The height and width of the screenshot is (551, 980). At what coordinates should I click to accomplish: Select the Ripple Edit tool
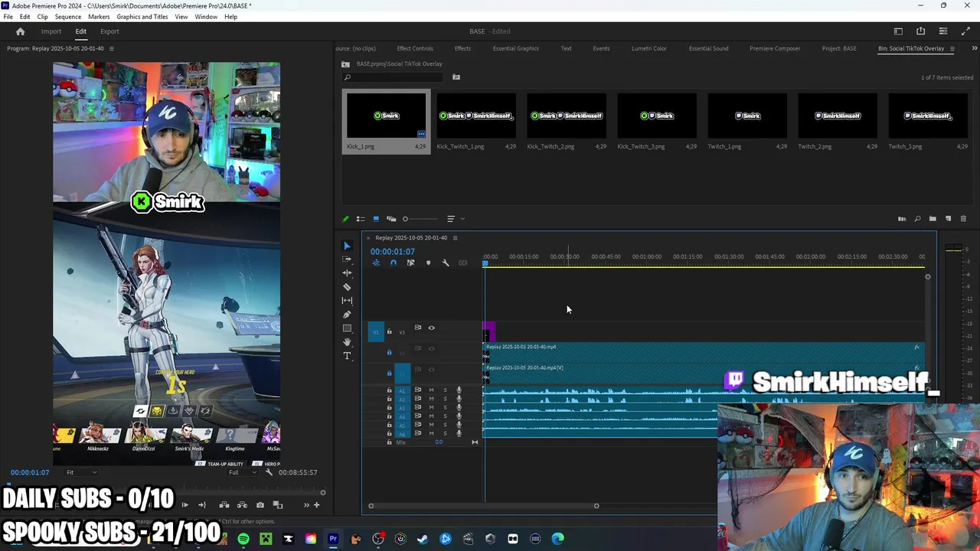tap(347, 273)
